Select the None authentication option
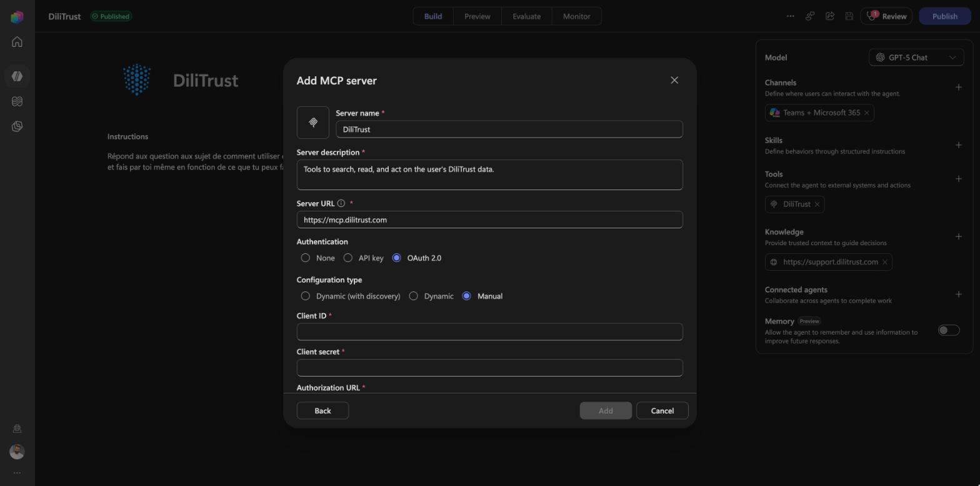Screen dimensions: 980x486 [306, 258]
